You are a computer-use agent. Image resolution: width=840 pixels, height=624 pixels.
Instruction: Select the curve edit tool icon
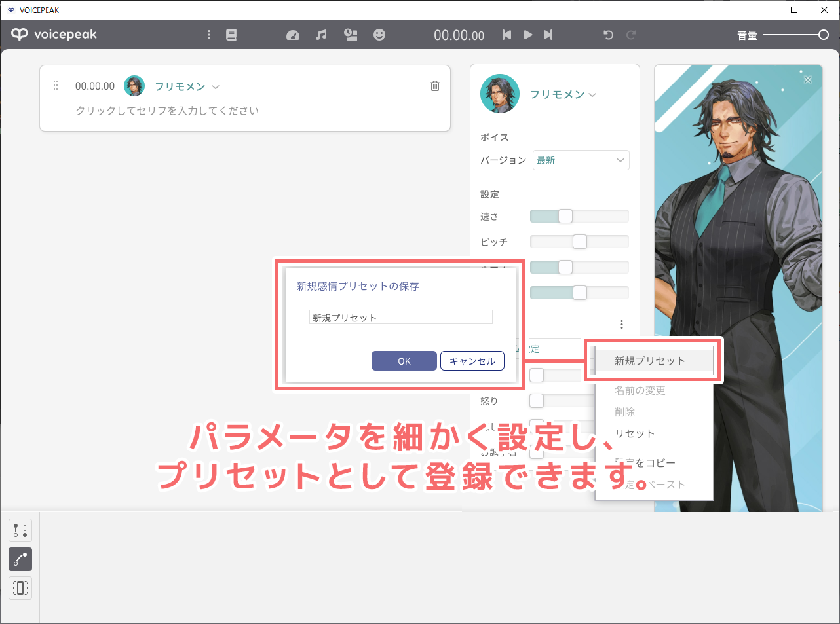tap(20, 559)
